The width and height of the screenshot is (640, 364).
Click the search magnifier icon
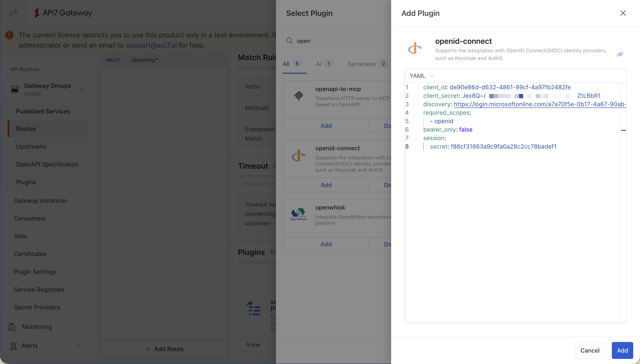pos(290,41)
